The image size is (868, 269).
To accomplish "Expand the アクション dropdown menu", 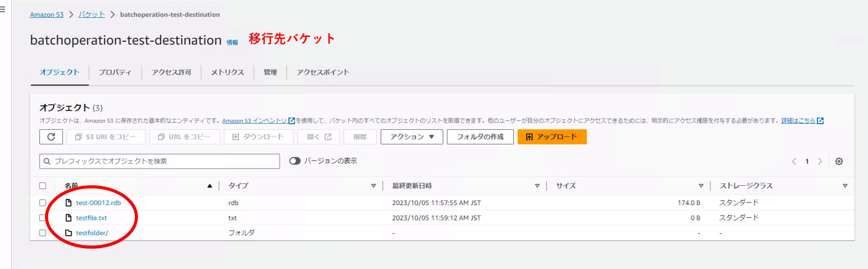I will click(x=412, y=137).
